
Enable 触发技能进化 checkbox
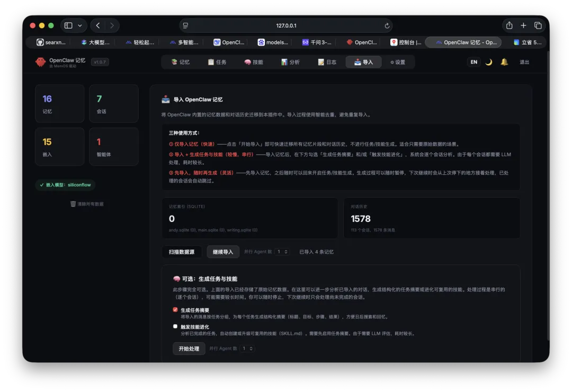[x=175, y=326]
